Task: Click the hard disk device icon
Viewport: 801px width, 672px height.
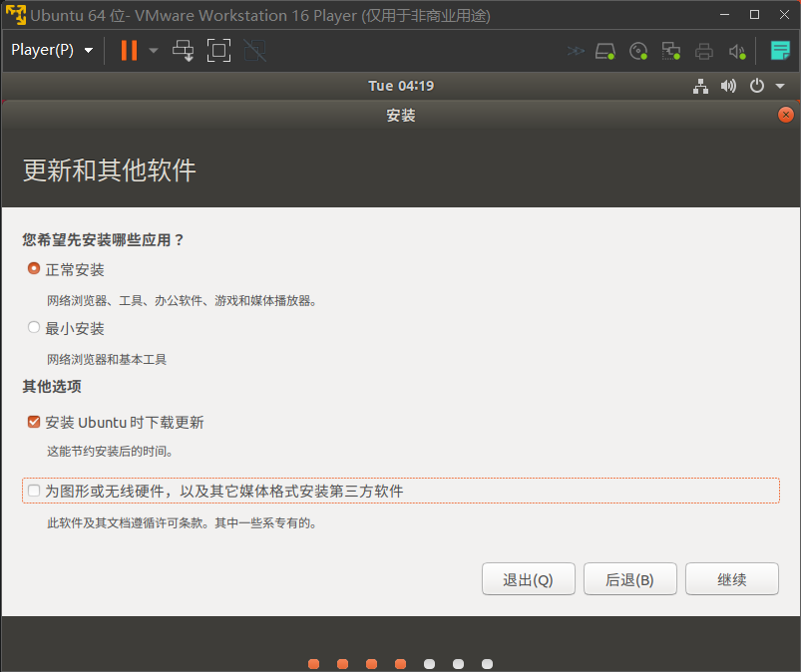Action: click(x=605, y=51)
